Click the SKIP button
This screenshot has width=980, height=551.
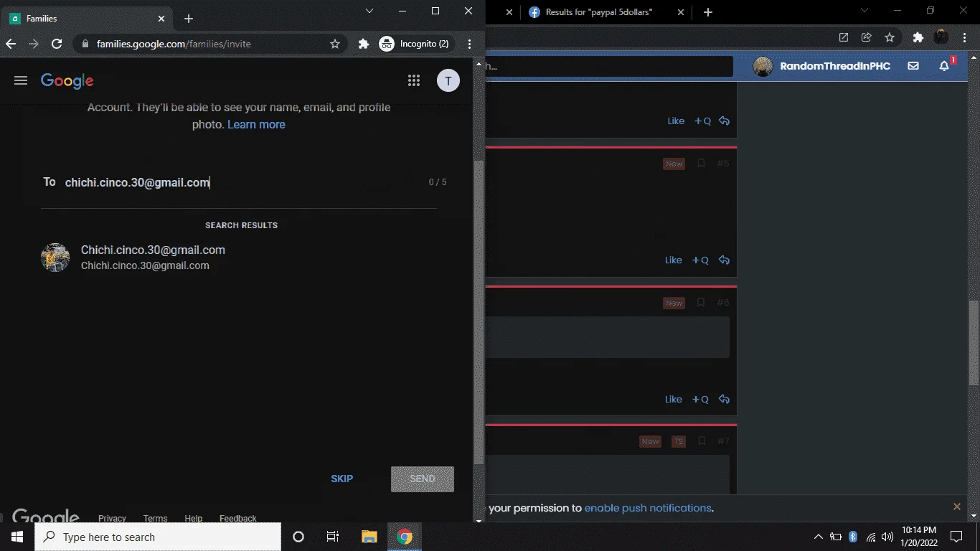[x=342, y=479]
